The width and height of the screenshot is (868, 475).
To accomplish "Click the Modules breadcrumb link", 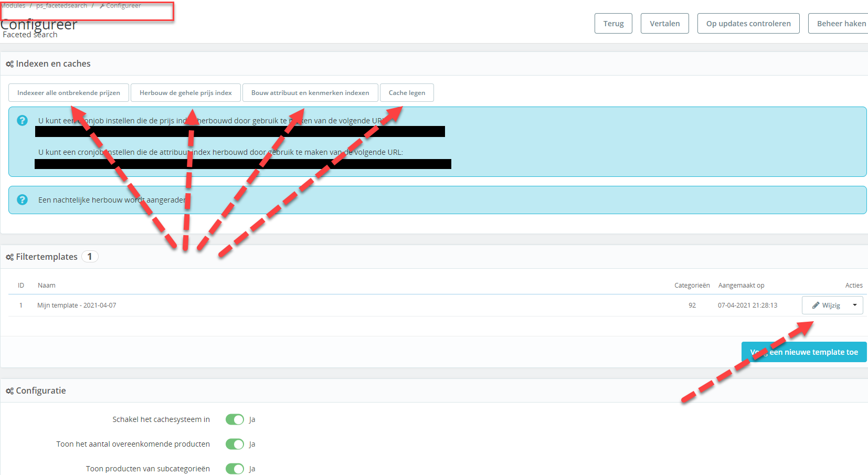I will coord(13,6).
